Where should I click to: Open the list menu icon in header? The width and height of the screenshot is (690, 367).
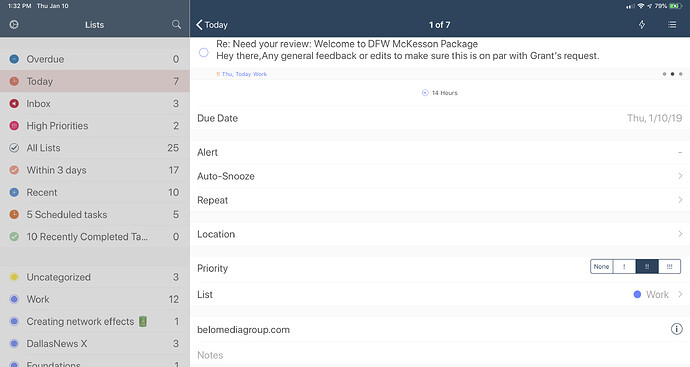(x=672, y=25)
